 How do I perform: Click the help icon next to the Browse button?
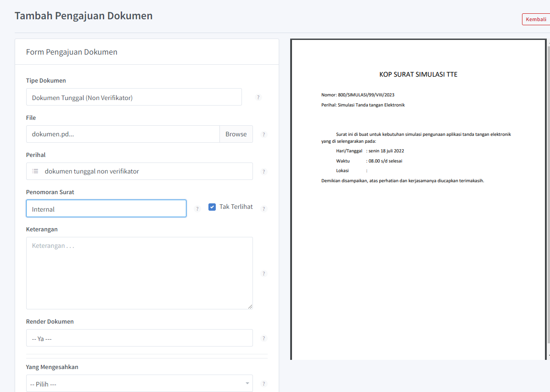pos(264,134)
